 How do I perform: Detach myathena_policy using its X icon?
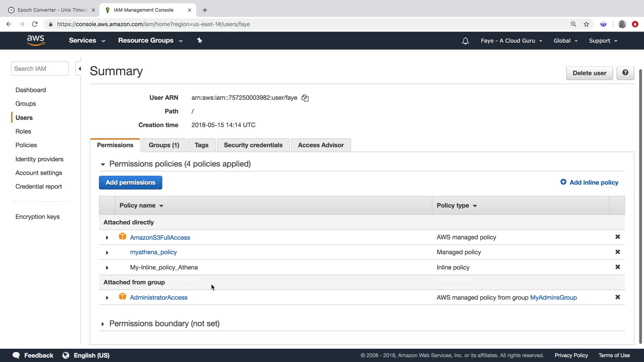pyautogui.click(x=618, y=252)
